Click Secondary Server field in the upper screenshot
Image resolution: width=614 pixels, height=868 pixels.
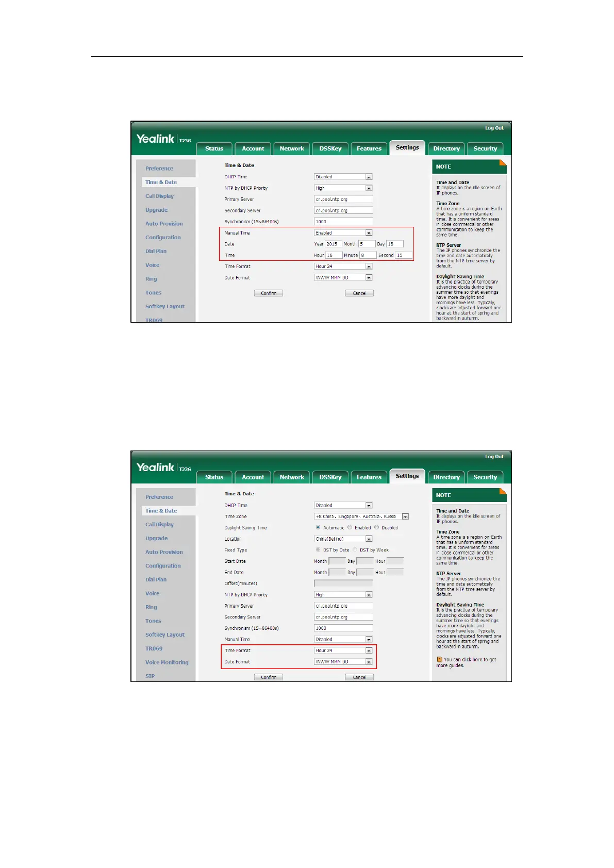click(x=343, y=210)
